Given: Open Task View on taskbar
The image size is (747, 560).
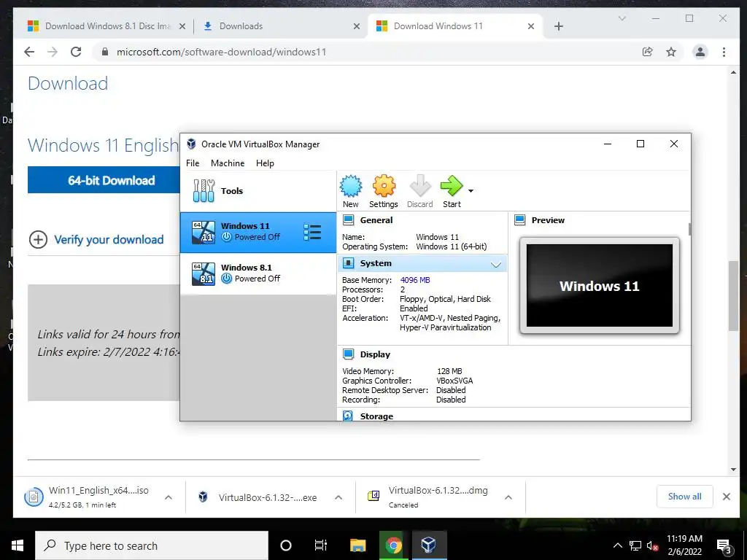Looking at the screenshot, I should tap(321, 545).
